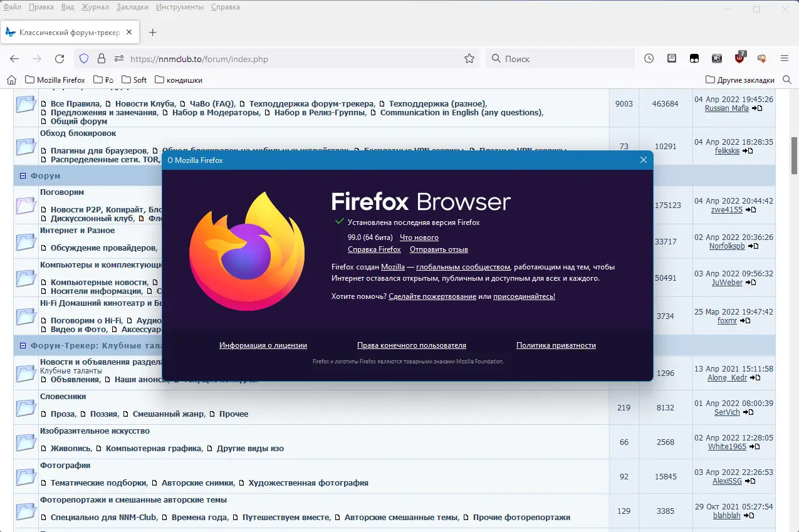Open the Журнал menu
The height and width of the screenshot is (532, 799).
click(95, 7)
